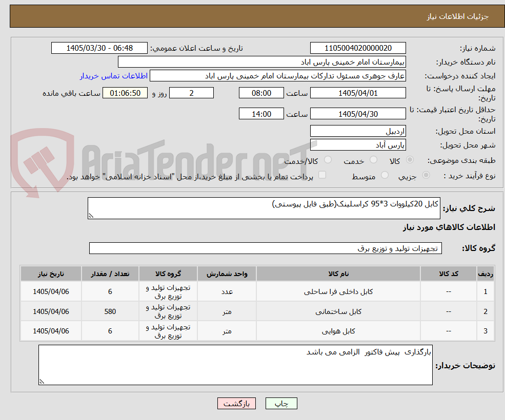Click the price validity date 1405/04/30
The height and width of the screenshot is (420, 505).
pos(358,114)
